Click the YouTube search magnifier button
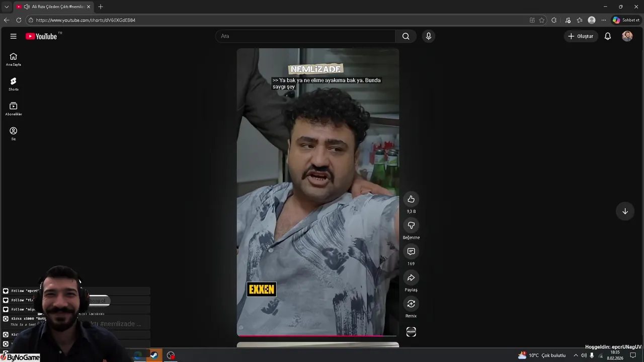Viewport: 644px width, 362px height. 406,36
